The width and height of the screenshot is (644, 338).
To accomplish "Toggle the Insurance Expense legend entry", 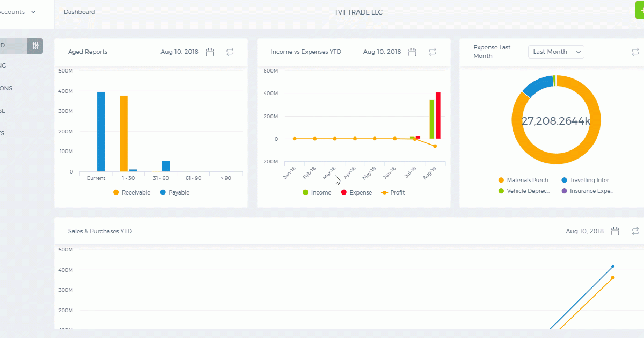I will coord(587,191).
